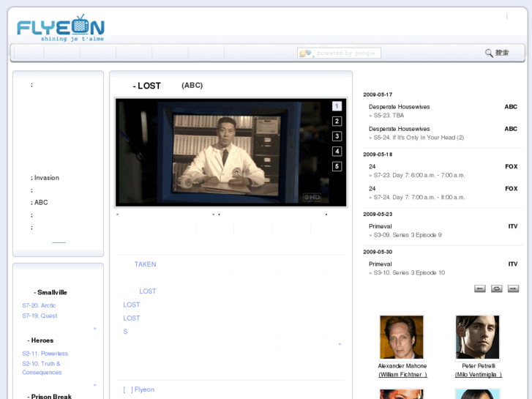
Task: Focus the powered by google search field
Action: click(339, 53)
